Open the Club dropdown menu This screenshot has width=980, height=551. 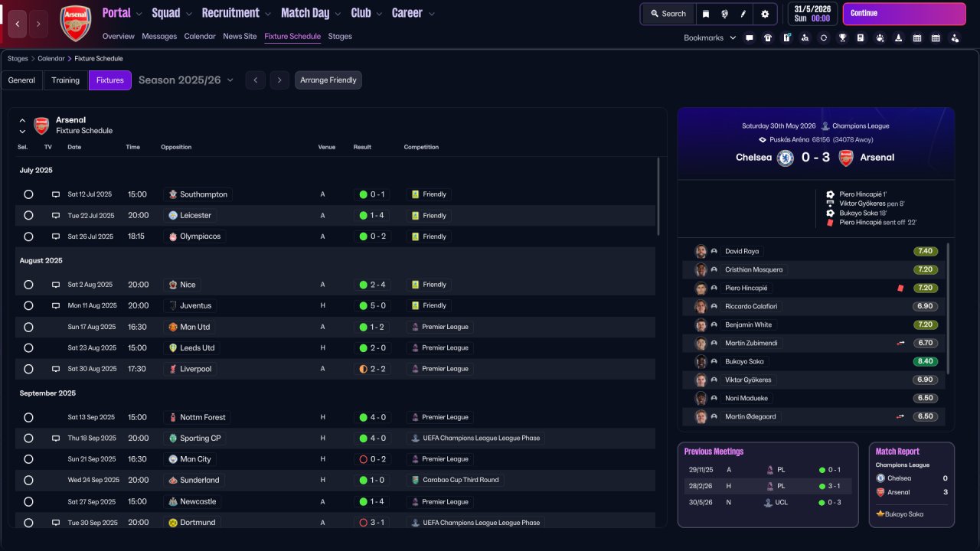pyautogui.click(x=366, y=13)
